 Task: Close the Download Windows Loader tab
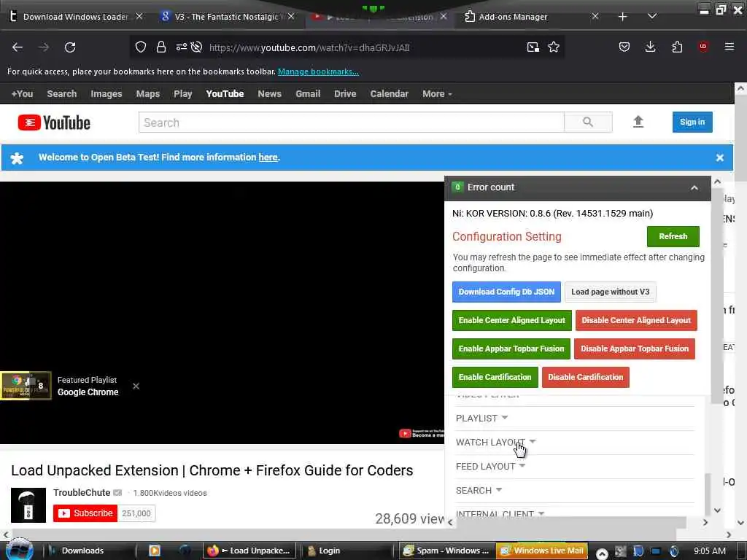(139, 17)
